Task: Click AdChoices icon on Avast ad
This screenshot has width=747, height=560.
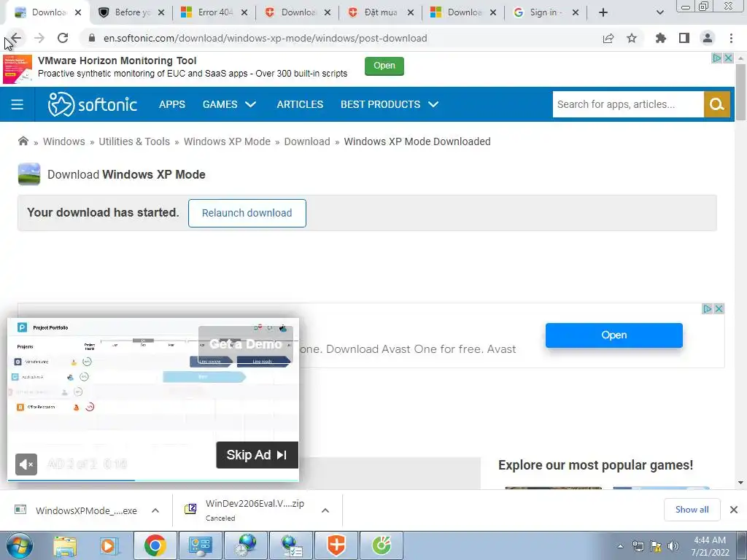Action: (708, 308)
